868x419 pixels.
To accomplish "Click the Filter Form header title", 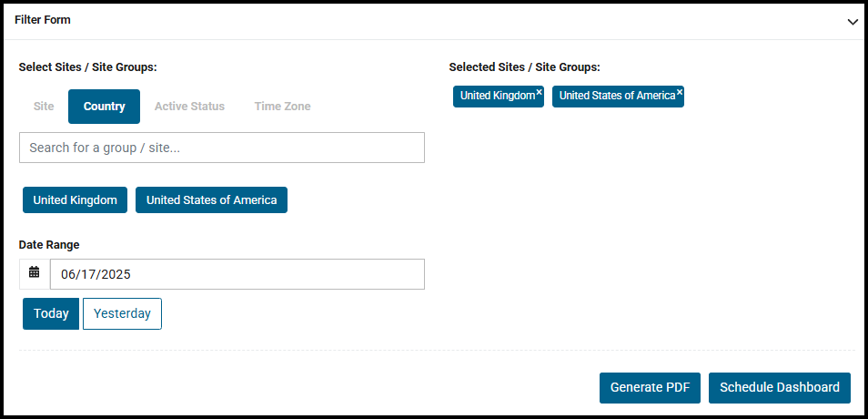I will click(43, 20).
